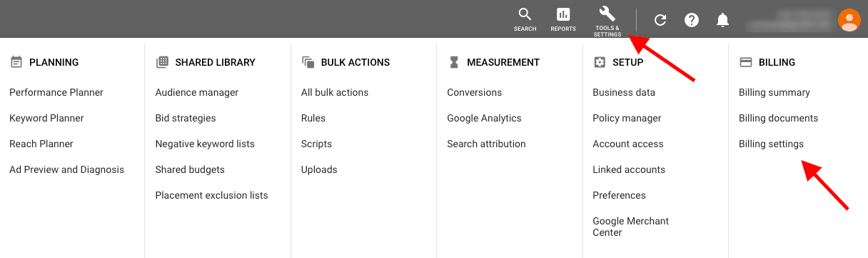Open the Reports chart icon
868x258 pixels.
point(563,14)
